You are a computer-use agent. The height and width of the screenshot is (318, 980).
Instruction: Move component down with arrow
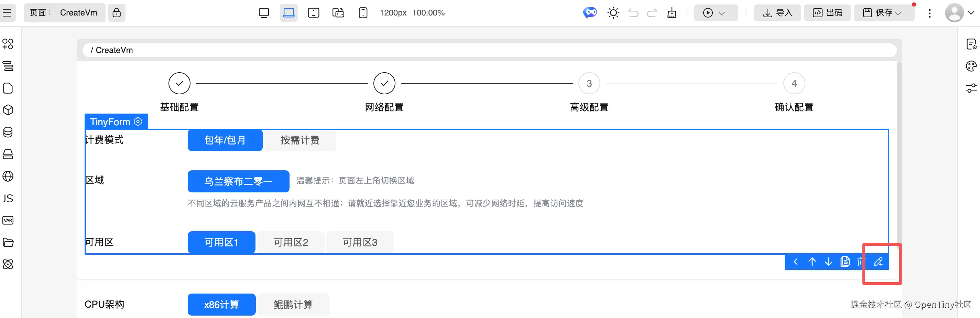point(828,262)
